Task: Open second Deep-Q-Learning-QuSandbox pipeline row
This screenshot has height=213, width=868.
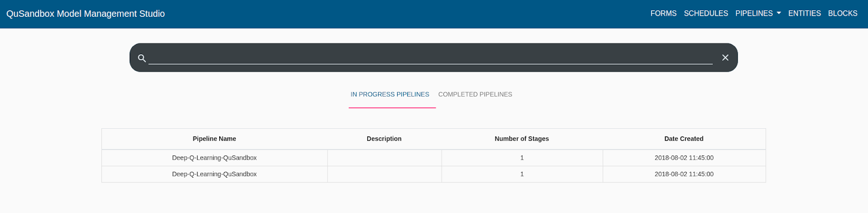Action: coord(433,174)
